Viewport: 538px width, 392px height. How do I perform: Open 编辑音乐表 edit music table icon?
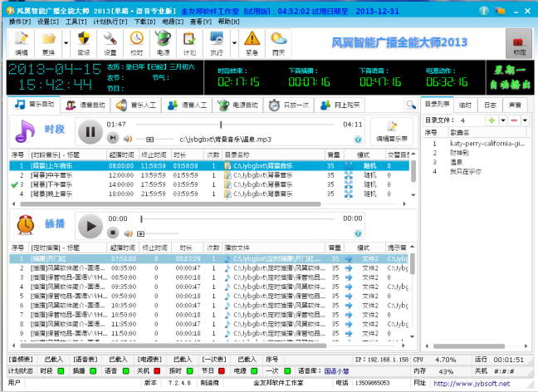(x=392, y=131)
